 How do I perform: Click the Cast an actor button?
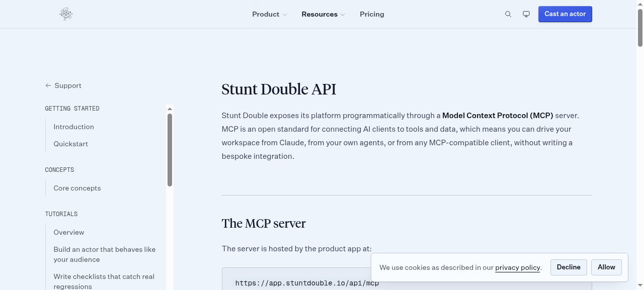coord(565,14)
